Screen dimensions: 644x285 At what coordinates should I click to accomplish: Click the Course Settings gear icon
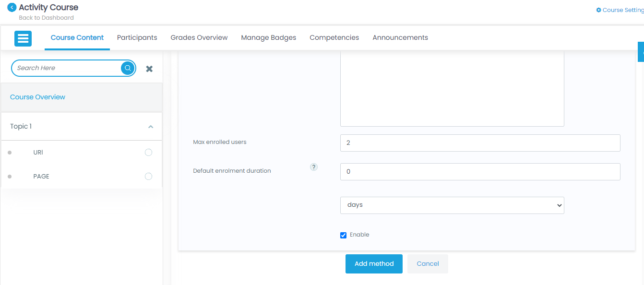[598, 10]
